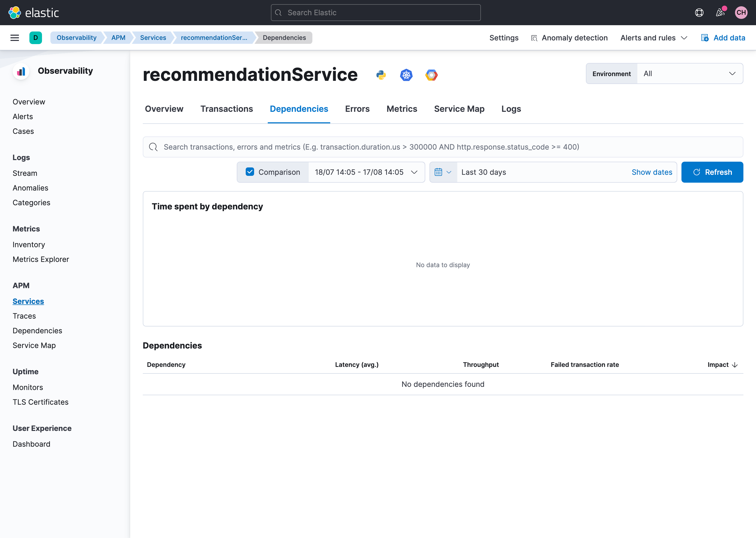756x538 pixels.
Task: Toggle the Comparison checkbox
Action: [250, 172]
